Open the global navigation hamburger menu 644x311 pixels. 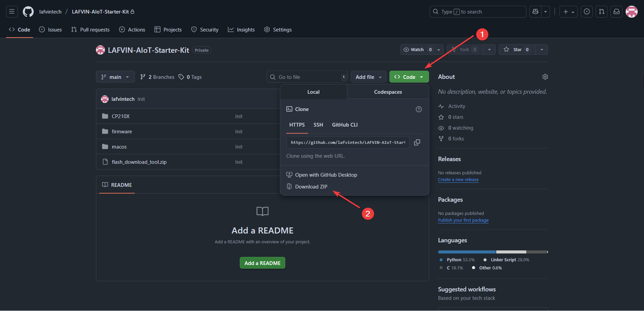(x=12, y=12)
